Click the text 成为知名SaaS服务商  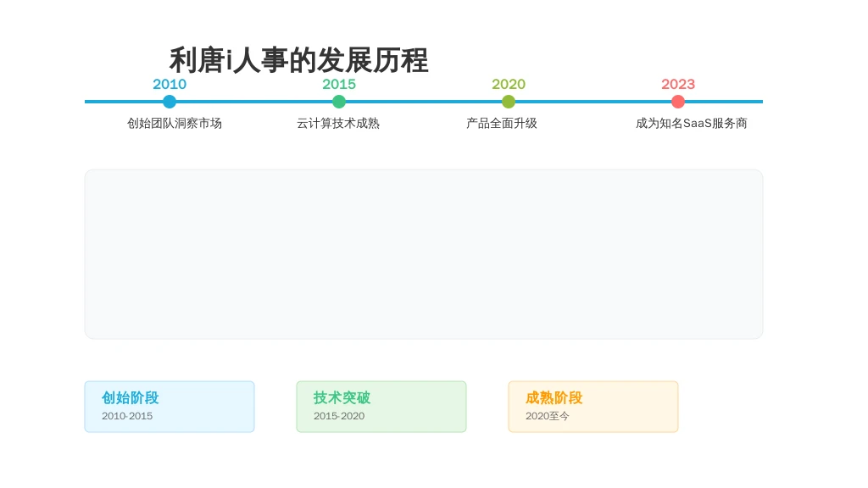(x=692, y=123)
